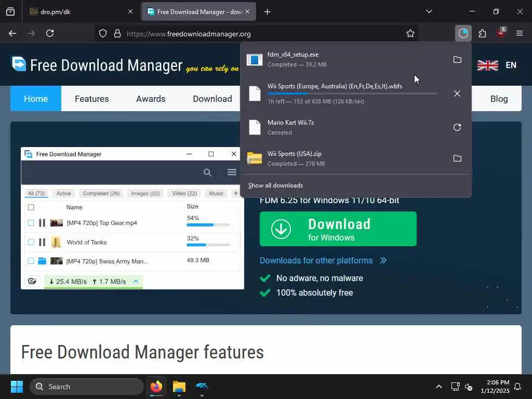
Task: Open the Download navigation item
Action: coord(212,99)
